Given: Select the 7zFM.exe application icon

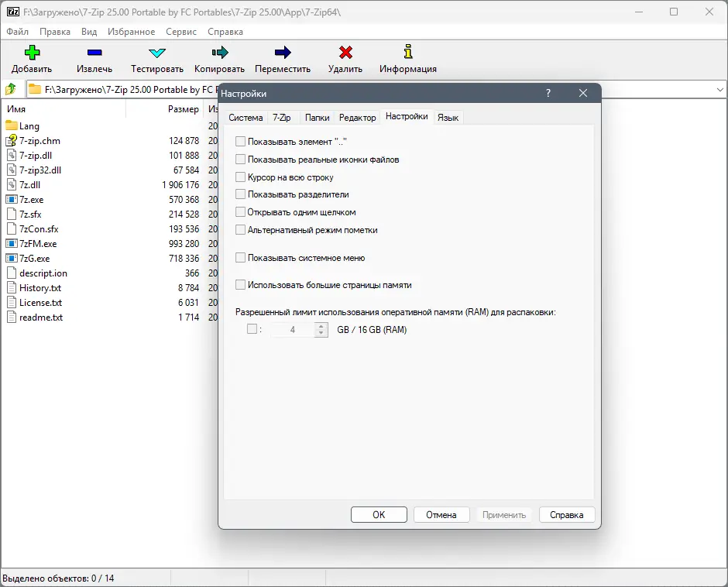Looking at the screenshot, I should 12,243.
